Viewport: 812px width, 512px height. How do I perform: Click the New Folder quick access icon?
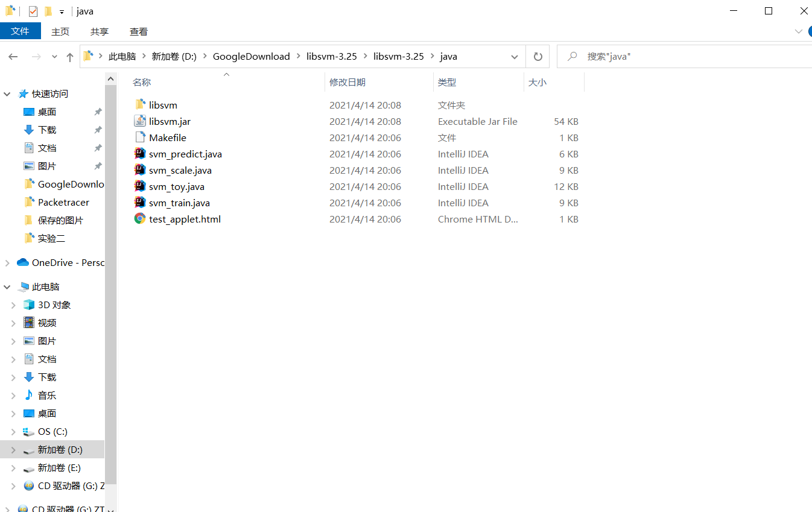click(48, 11)
